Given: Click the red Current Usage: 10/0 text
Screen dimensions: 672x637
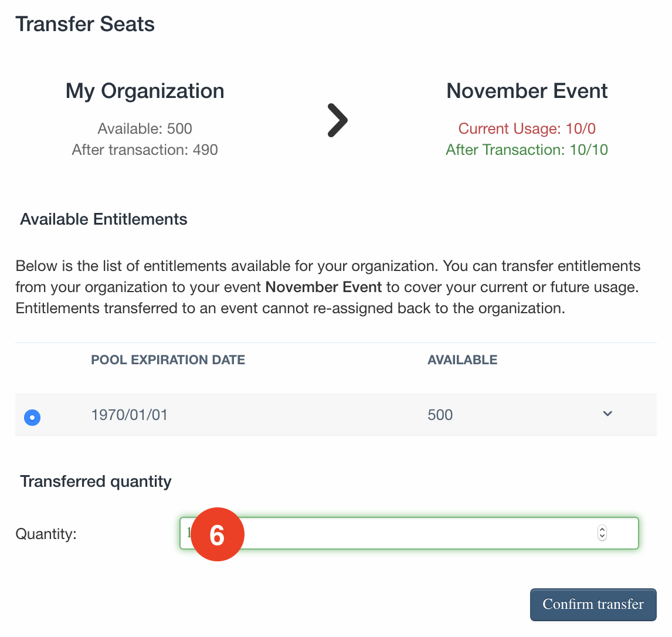Looking at the screenshot, I should [527, 128].
